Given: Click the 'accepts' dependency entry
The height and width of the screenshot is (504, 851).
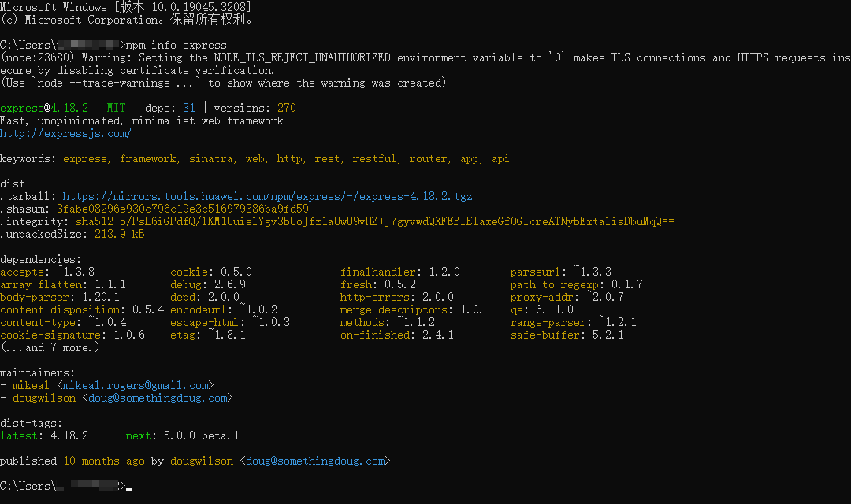Looking at the screenshot, I should coord(47,272).
